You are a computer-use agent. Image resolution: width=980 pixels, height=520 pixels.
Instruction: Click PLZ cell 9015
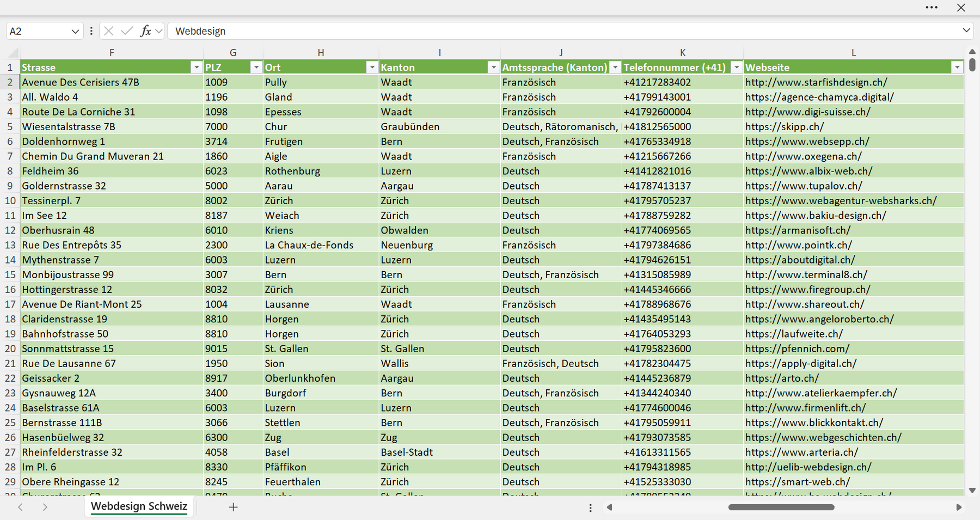click(233, 348)
